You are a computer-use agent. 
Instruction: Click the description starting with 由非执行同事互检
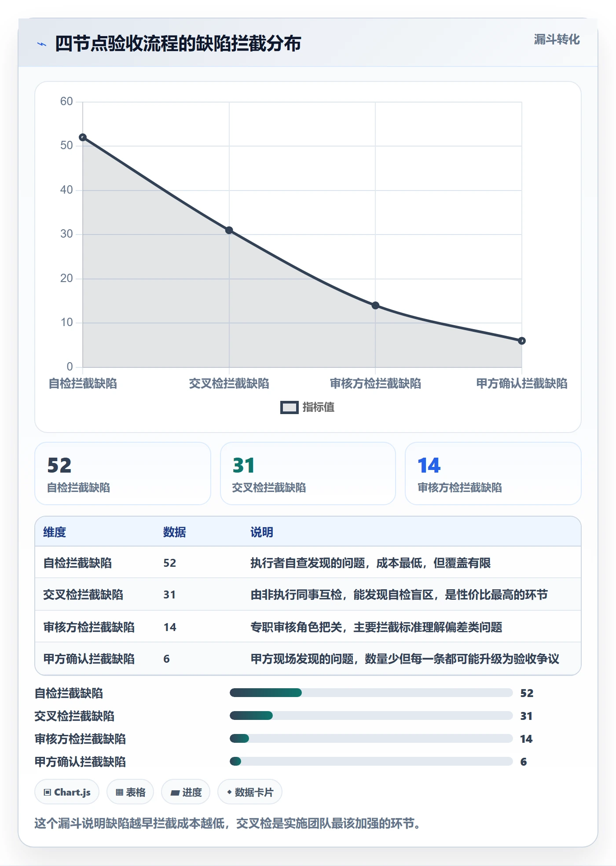pos(399,594)
